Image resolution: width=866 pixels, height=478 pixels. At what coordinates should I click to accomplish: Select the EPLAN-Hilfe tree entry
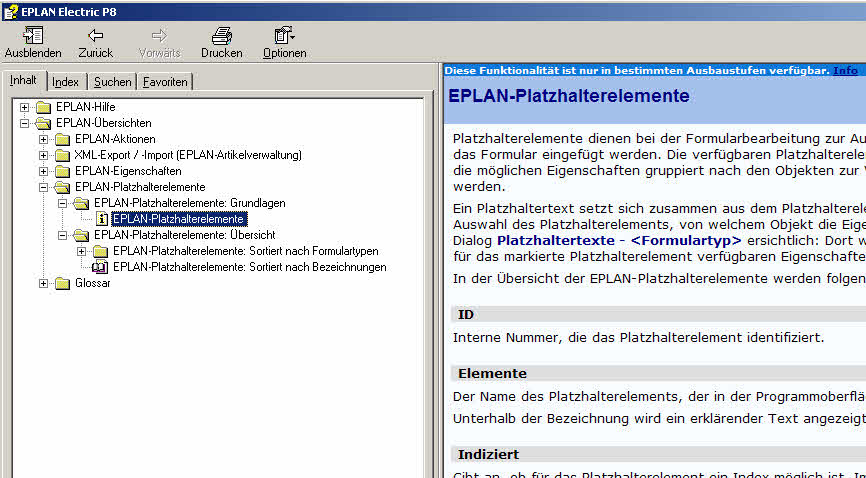coord(86,107)
